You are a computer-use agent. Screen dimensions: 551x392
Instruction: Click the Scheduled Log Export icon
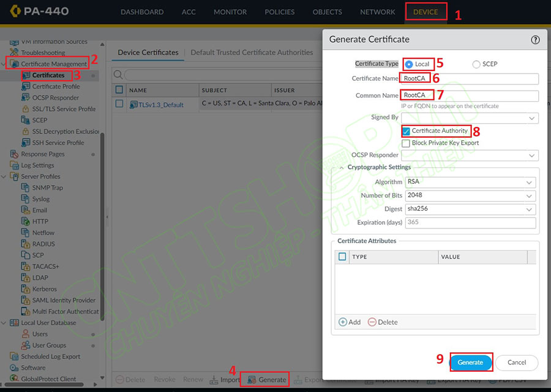pyautogui.click(x=15, y=356)
